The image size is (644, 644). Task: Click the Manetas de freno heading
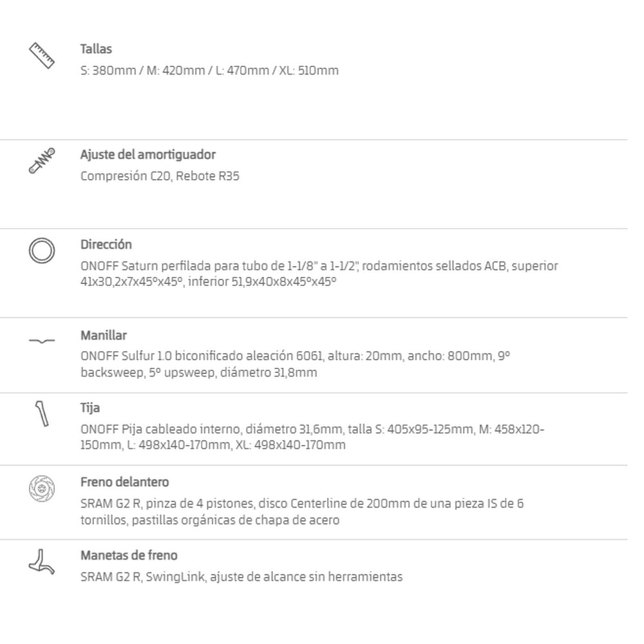129,555
